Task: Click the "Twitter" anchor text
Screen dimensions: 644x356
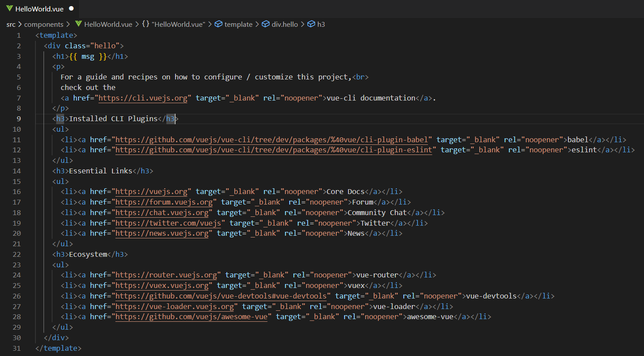Action: pyautogui.click(x=375, y=223)
